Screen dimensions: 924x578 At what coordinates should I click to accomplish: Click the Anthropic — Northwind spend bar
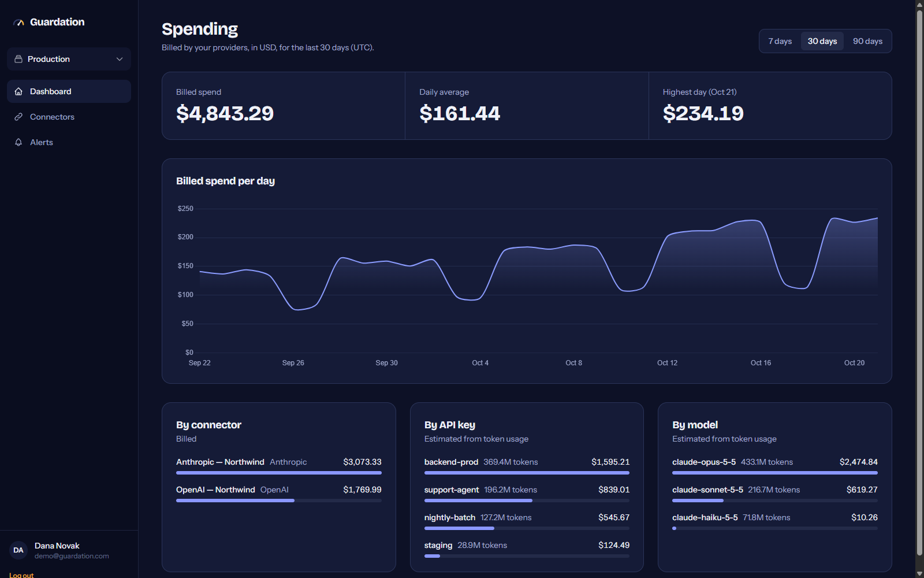point(279,473)
